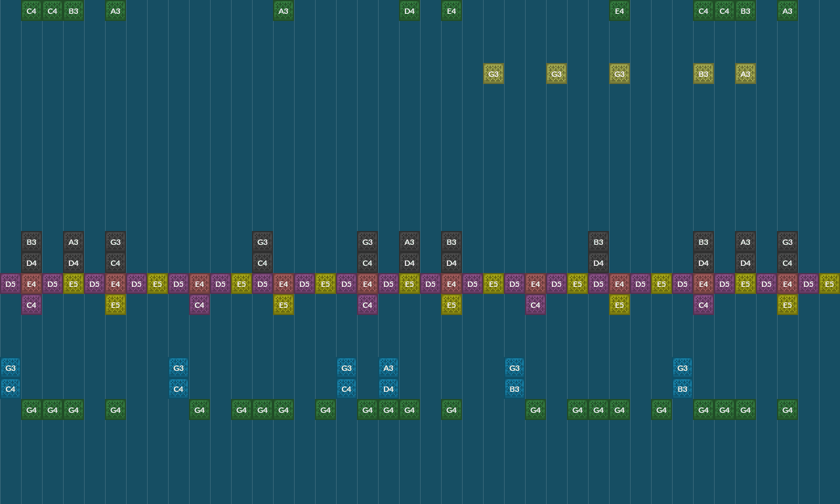The height and width of the screenshot is (504, 840).
Task: Click the rightmost gray C4 note block
Action: pyautogui.click(x=787, y=262)
